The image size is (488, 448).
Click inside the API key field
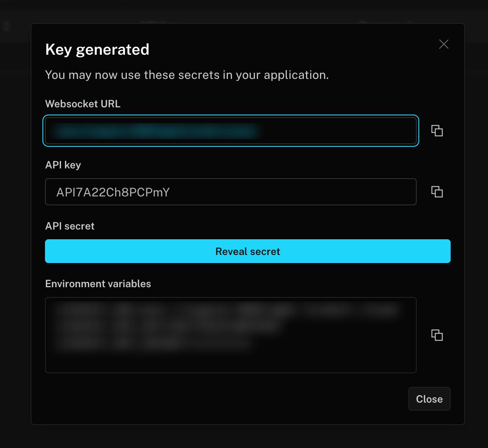pyautogui.click(x=297, y=192)
